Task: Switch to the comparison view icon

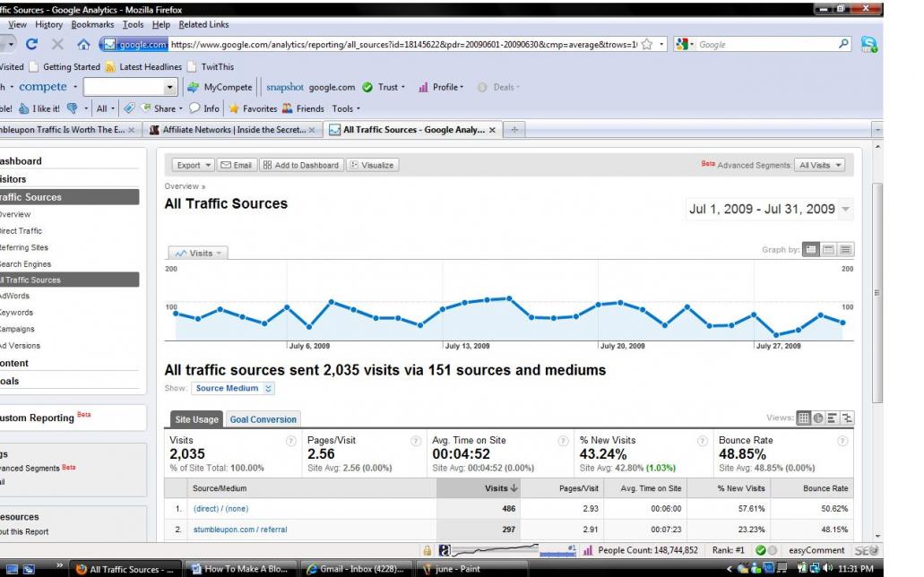Action: pyautogui.click(x=847, y=418)
